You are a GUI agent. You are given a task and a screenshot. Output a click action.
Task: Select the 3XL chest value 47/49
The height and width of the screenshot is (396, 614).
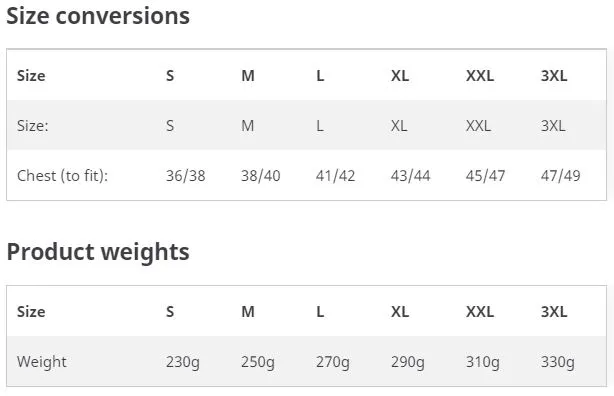pos(560,176)
